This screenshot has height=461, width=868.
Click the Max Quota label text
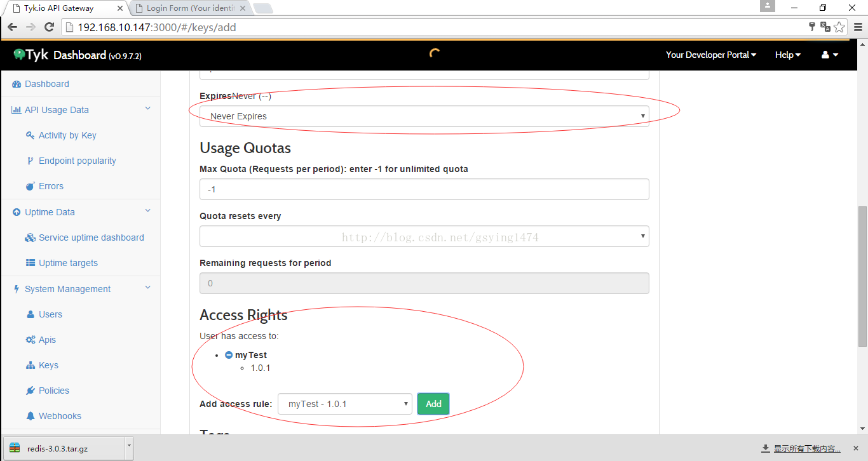click(334, 169)
